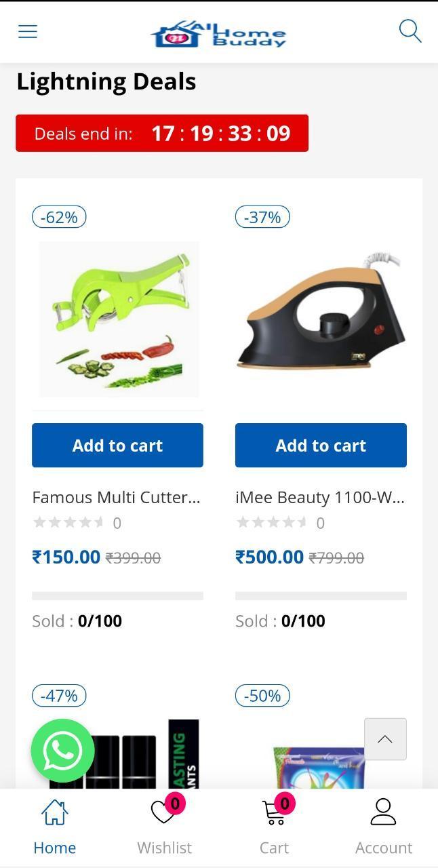The height and width of the screenshot is (868, 438).
Task: View the green vegetable cutter image
Action: click(119, 319)
